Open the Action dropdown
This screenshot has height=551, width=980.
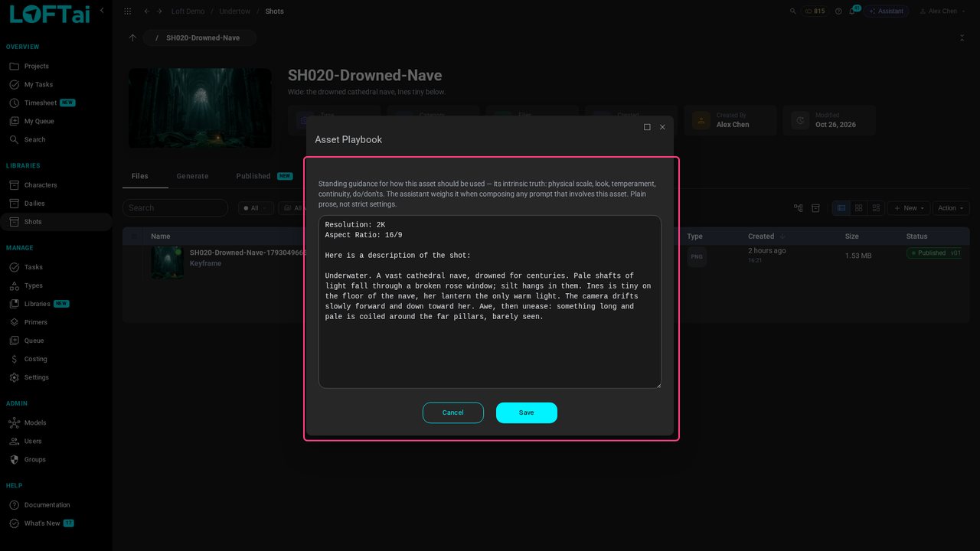951,208
